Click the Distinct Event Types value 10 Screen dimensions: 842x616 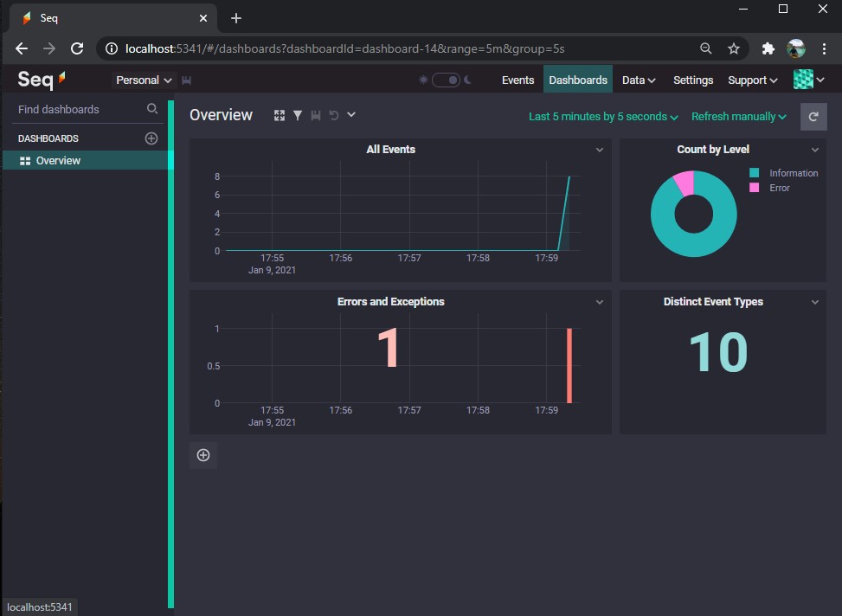pos(718,352)
